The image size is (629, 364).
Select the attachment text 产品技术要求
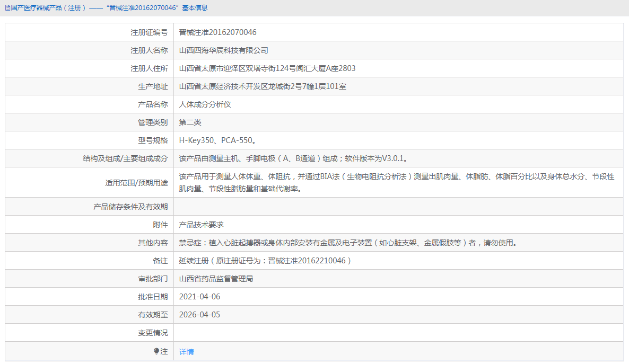[x=202, y=224]
